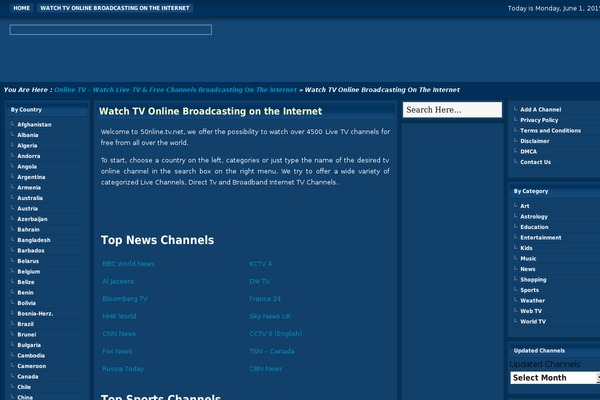Open the NHK World channel

[x=119, y=317]
